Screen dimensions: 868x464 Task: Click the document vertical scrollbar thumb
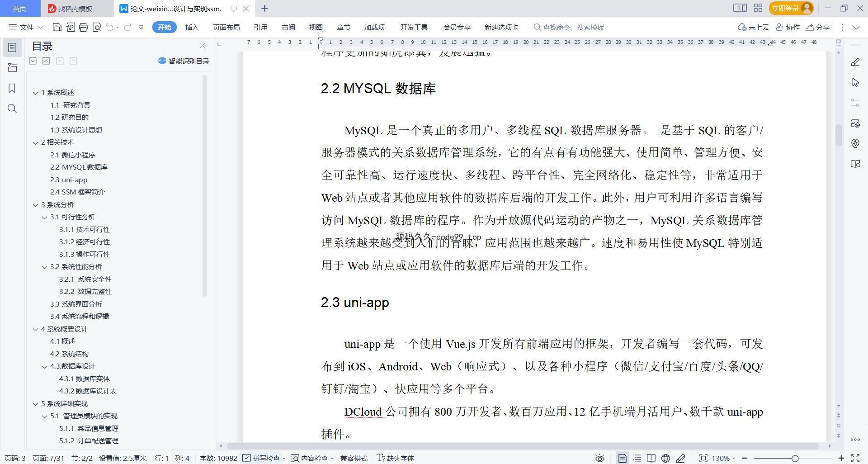(x=839, y=135)
